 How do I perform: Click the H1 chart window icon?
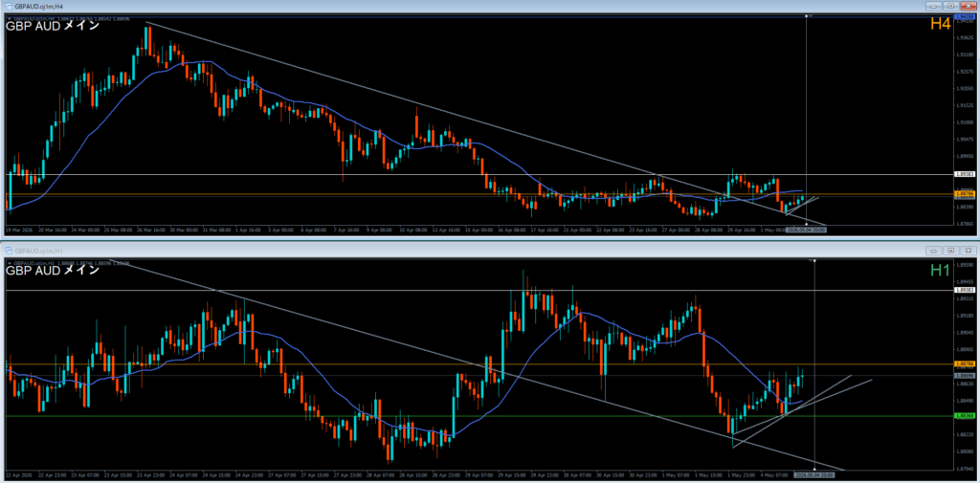(10, 250)
